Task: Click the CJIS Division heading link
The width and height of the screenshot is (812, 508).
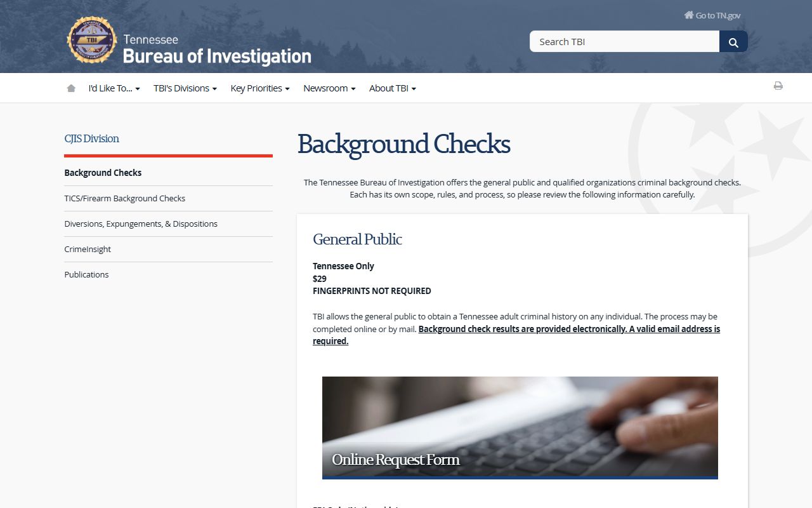Action: pyautogui.click(x=91, y=138)
